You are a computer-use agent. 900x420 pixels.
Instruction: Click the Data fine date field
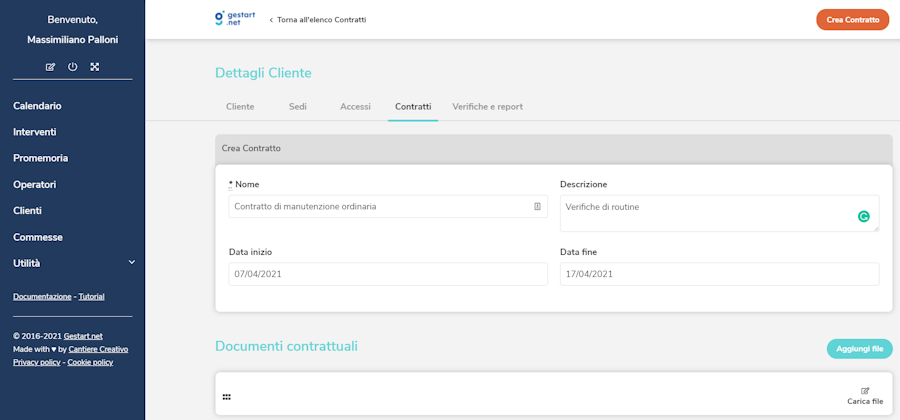pos(719,274)
